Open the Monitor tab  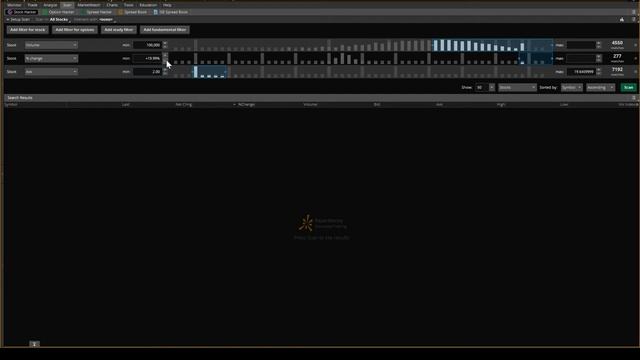coord(14,5)
